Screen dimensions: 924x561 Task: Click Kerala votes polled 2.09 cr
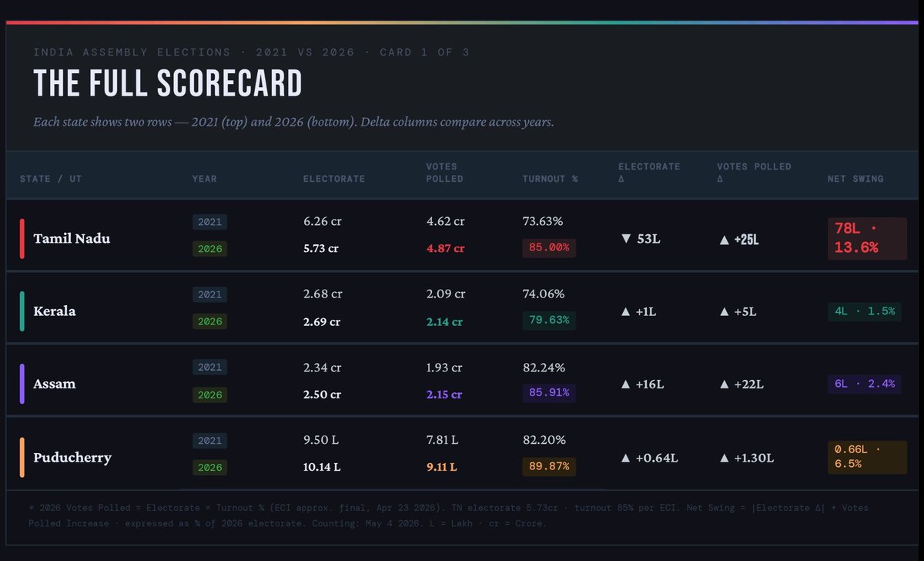444,294
